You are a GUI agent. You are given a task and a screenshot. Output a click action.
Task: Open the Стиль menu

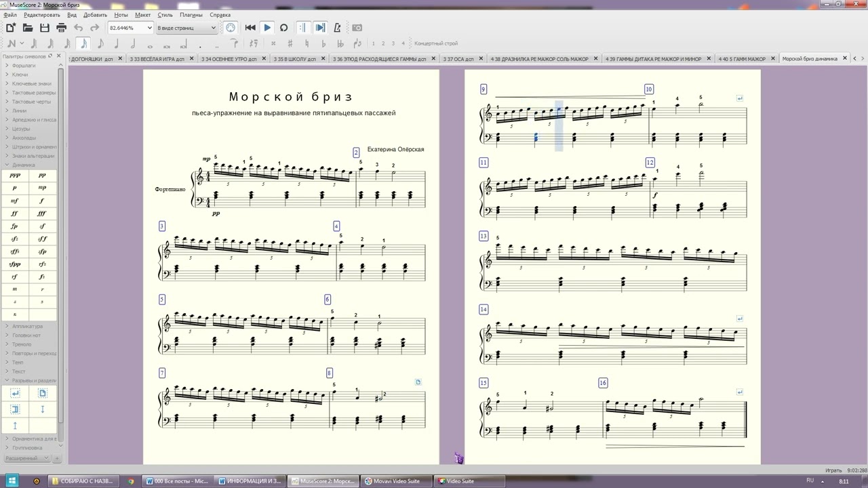pos(165,14)
